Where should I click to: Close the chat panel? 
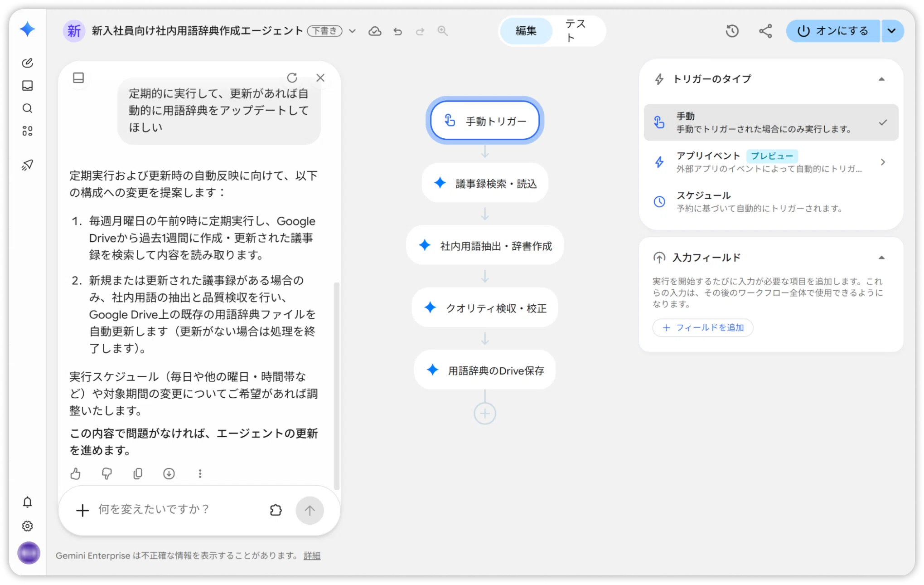pos(320,78)
